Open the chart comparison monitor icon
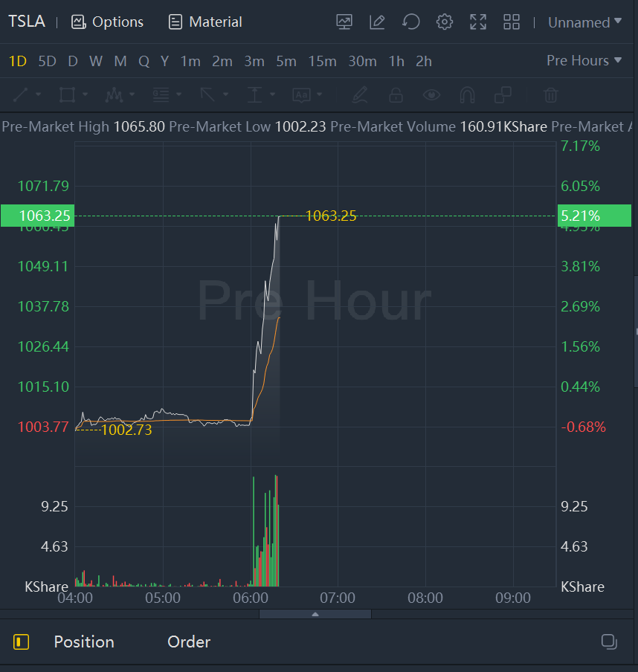The height and width of the screenshot is (672, 638). [344, 22]
